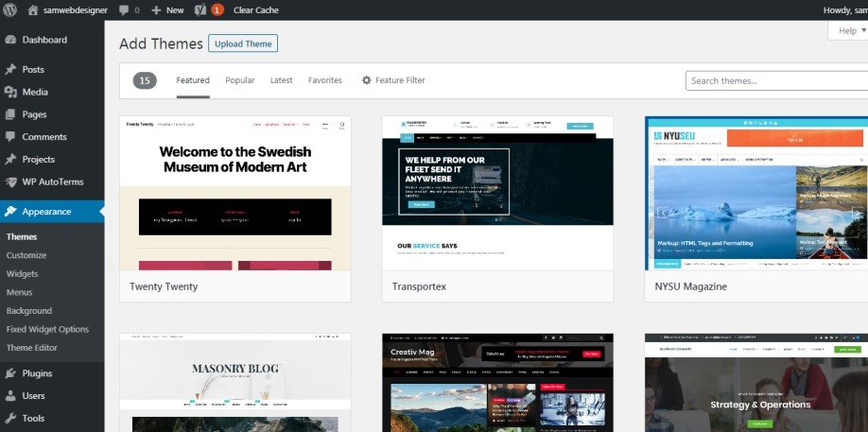868x432 pixels.
Task: Select the Transportex theme thumbnail
Action: point(497,193)
